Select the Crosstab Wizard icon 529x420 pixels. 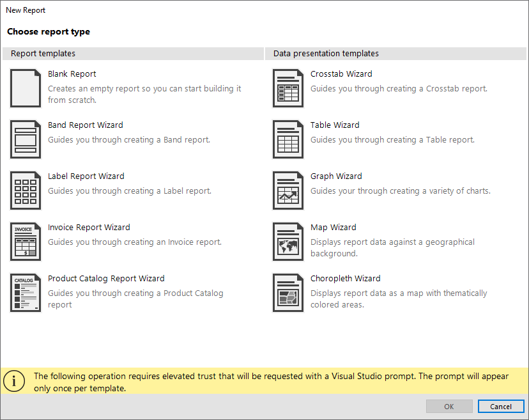point(288,88)
